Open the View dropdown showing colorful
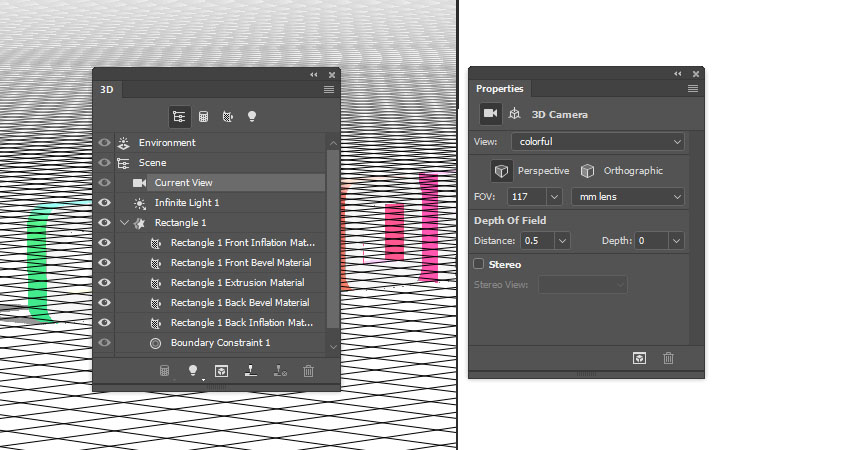 pyautogui.click(x=598, y=142)
